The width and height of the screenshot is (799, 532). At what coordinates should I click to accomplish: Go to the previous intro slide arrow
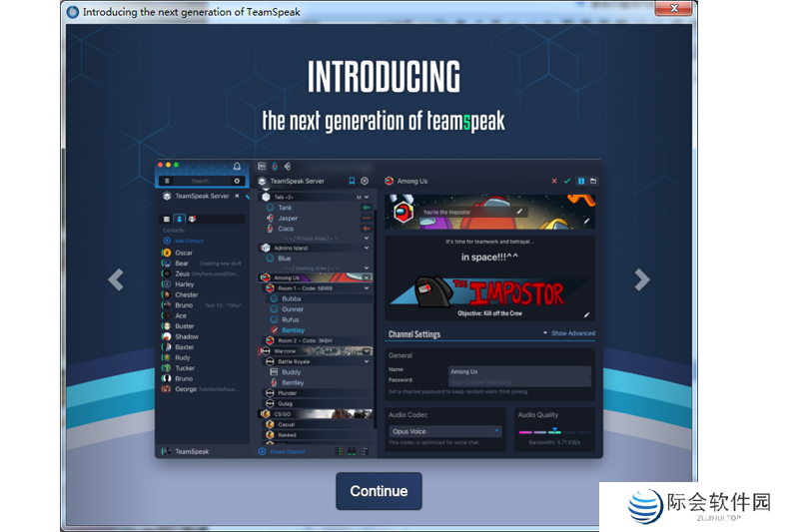116,279
